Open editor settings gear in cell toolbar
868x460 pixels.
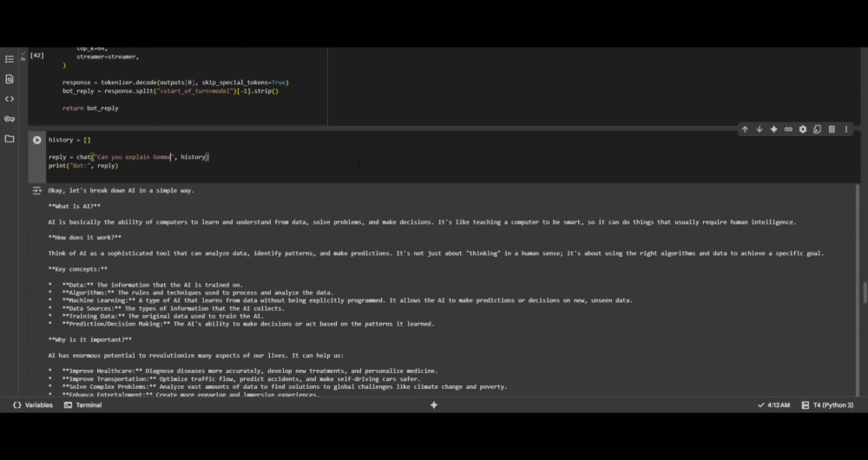(x=803, y=129)
